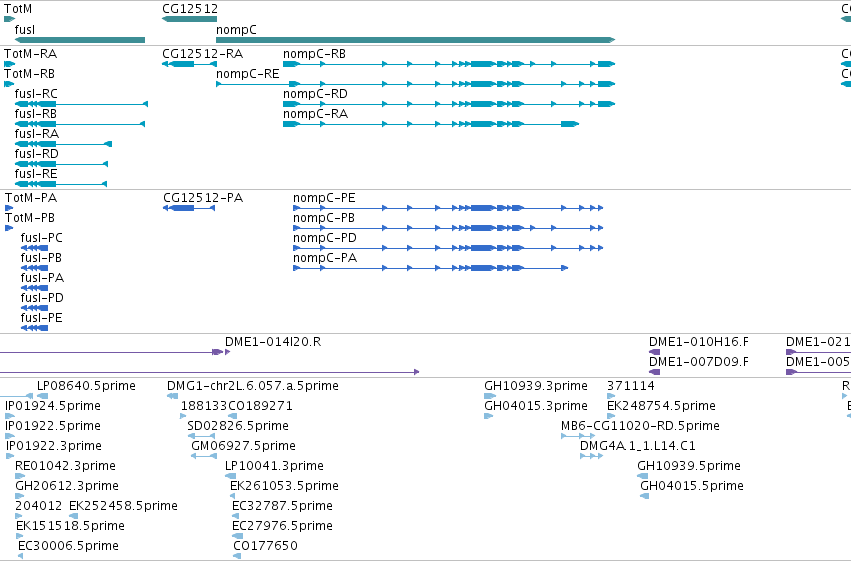Screen dimensions: 851x561
Task: Click the nompC-RE transcript label
Action: (247, 74)
